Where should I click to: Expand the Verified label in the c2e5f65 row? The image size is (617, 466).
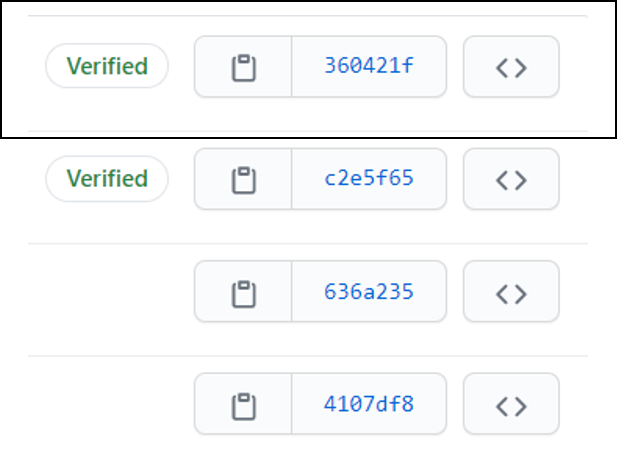(107, 179)
